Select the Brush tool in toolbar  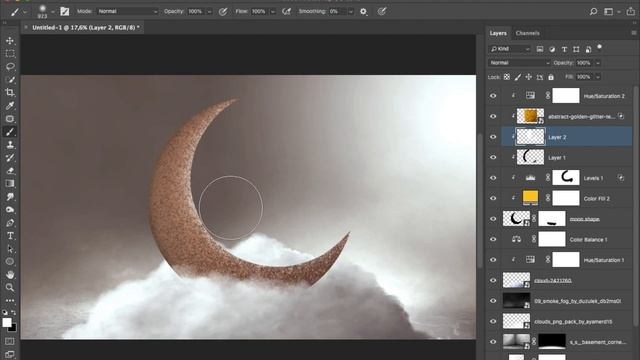click(x=10, y=131)
